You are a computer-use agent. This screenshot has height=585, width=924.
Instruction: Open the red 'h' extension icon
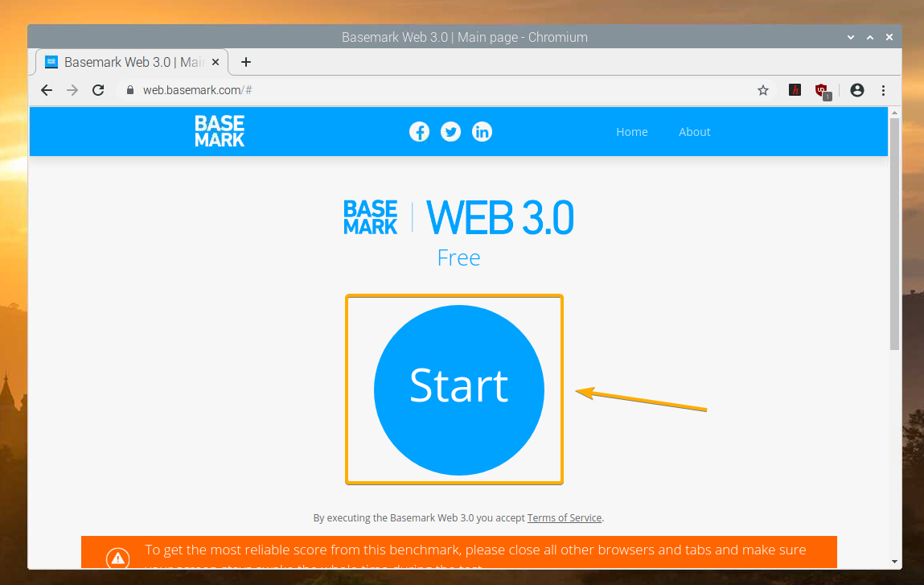[x=795, y=89]
